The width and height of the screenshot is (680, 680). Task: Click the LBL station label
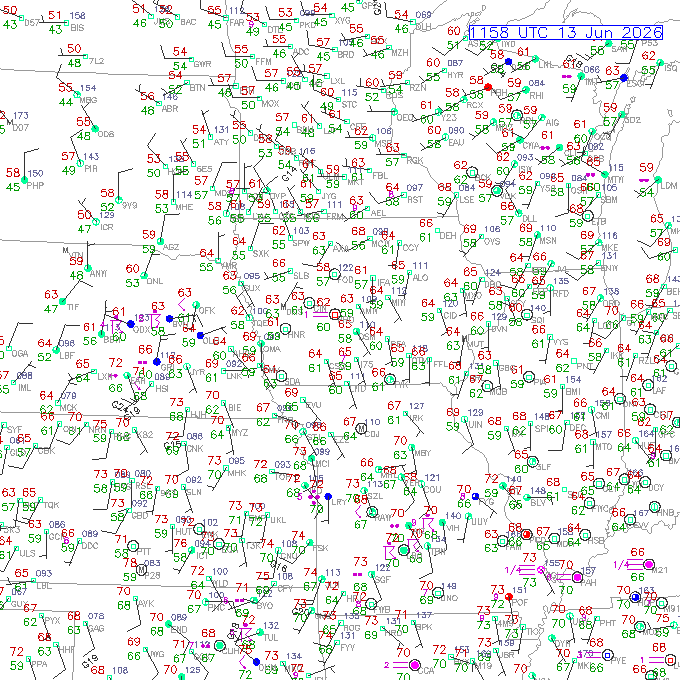coord(44,586)
